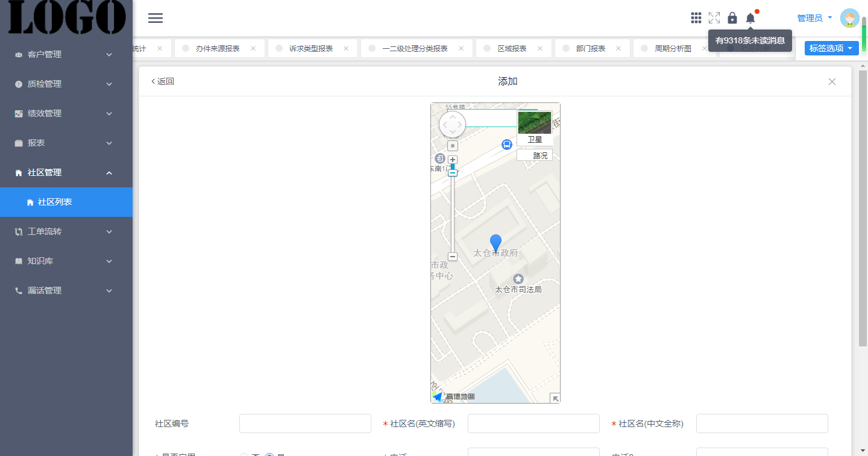Expand the 漏话管理 sidebar menu
868x456 pixels.
tap(66, 290)
